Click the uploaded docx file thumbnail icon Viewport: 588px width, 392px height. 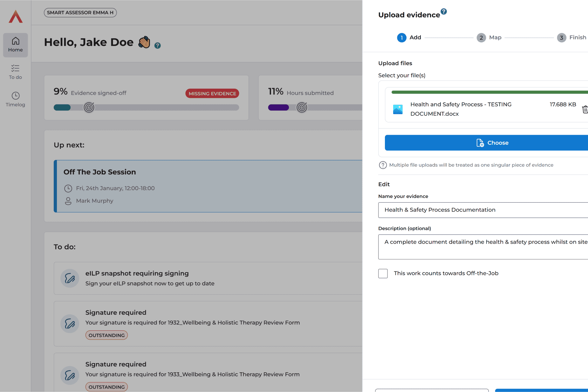[398, 109]
